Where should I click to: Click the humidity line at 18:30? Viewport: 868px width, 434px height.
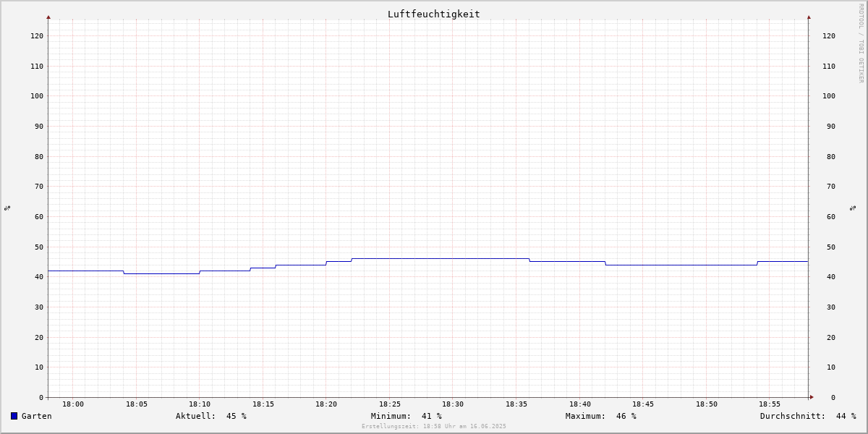click(x=453, y=258)
